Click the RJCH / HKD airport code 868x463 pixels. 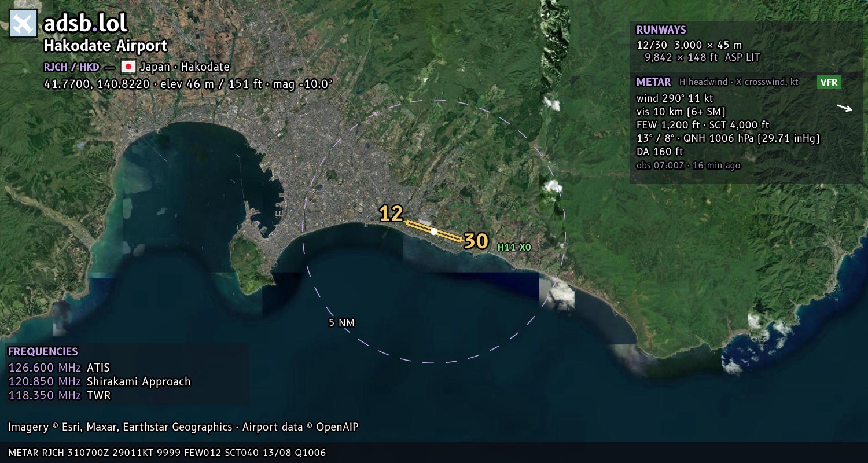coord(71,67)
